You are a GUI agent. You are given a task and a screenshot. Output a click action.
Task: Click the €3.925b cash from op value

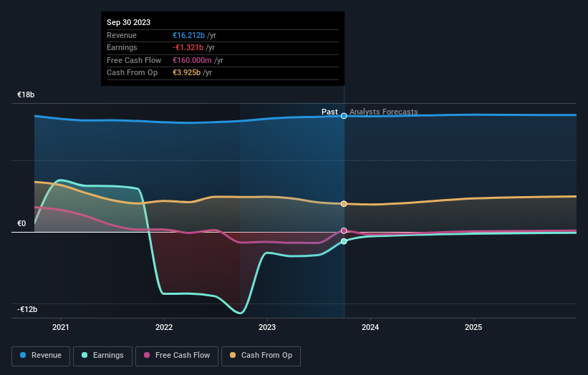(x=186, y=73)
